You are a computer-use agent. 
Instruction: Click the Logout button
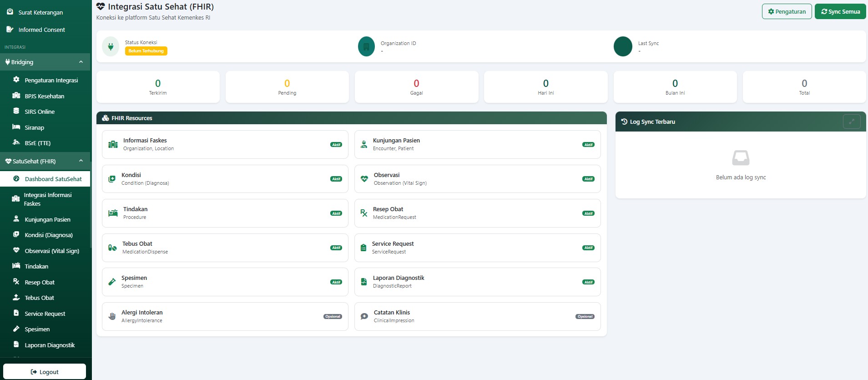pos(45,371)
